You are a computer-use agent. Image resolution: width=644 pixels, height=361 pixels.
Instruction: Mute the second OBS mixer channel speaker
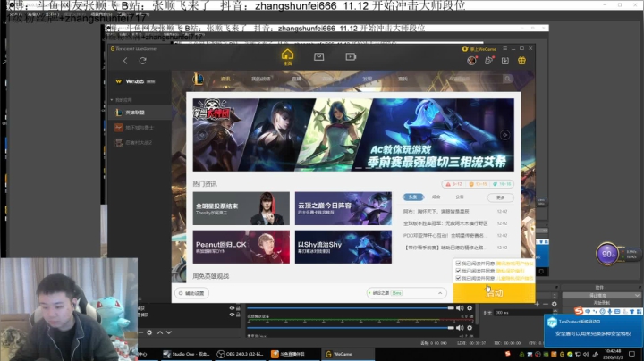point(460,328)
